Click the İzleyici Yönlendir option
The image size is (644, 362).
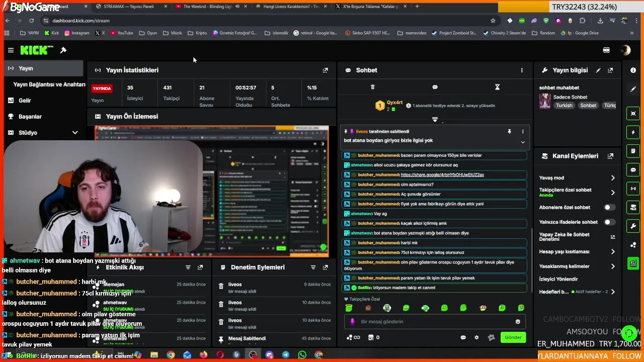click(x=558, y=279)
